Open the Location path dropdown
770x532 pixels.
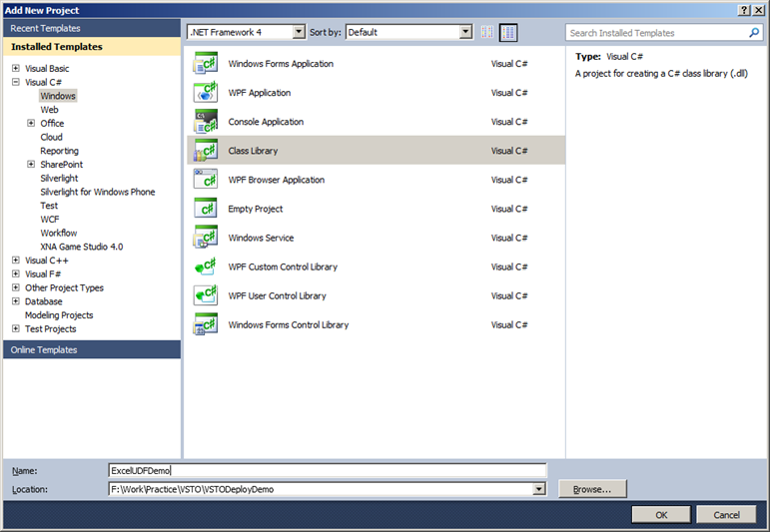coord(539,489)
